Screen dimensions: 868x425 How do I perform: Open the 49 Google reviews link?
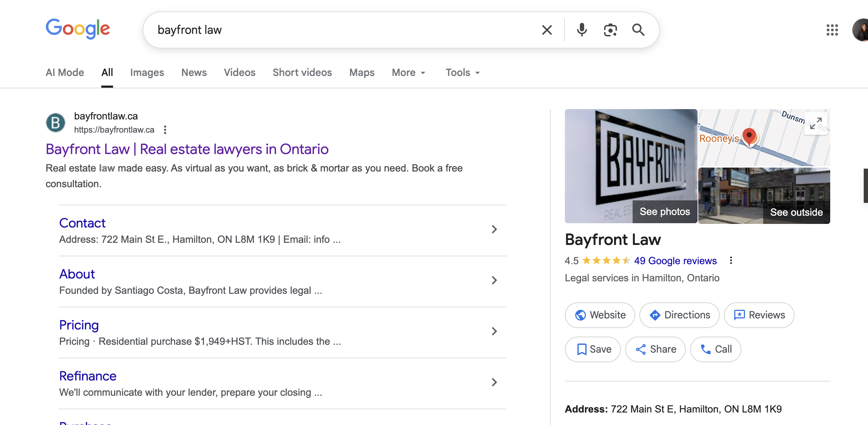[675, 261]
